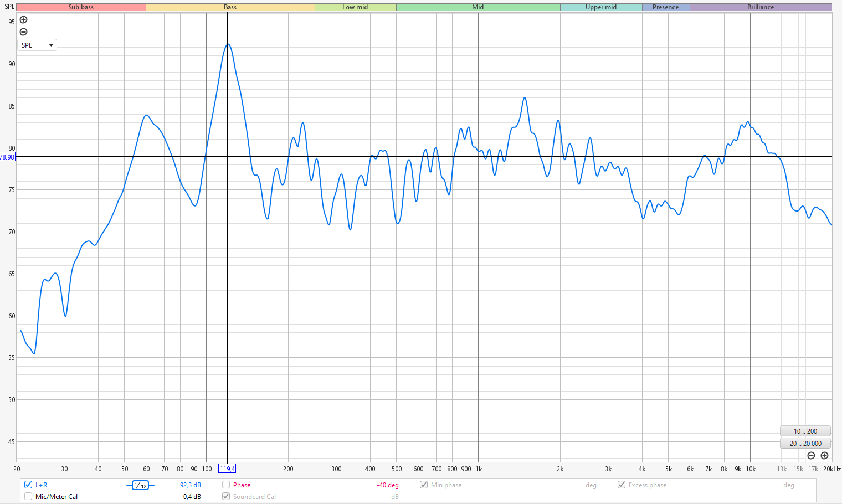Enable the Mic/Meter Cal checkbox
842x504 pixels.
point(28,496)
